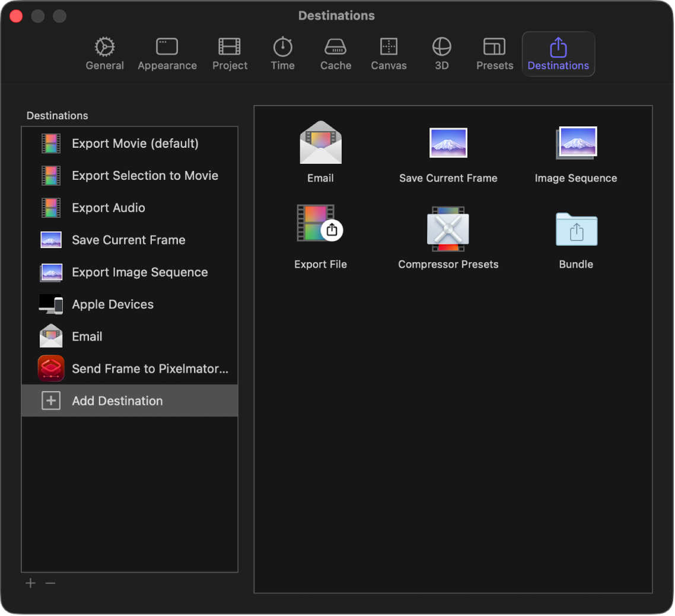Image resolution: width=675 pixels, height=616 pixels.
Task: Click 'Save Current Frame' caption in grid
Action: click(x=448, y=178)
